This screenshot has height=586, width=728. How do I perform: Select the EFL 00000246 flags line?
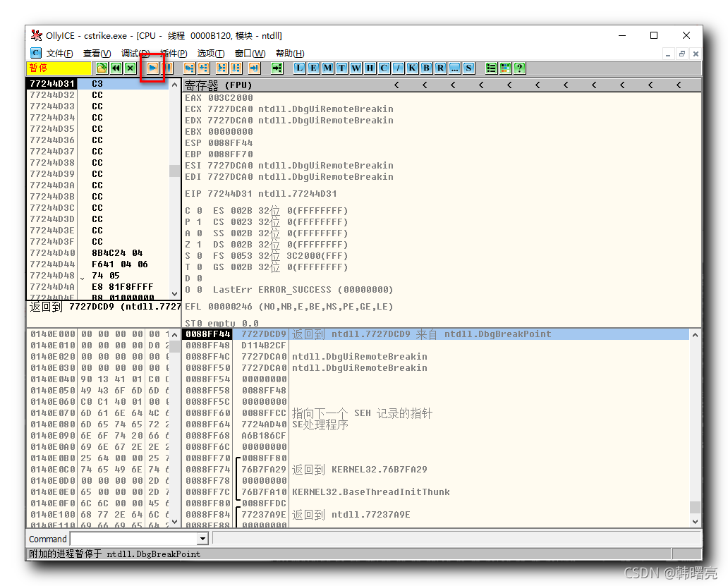(289, 307)
